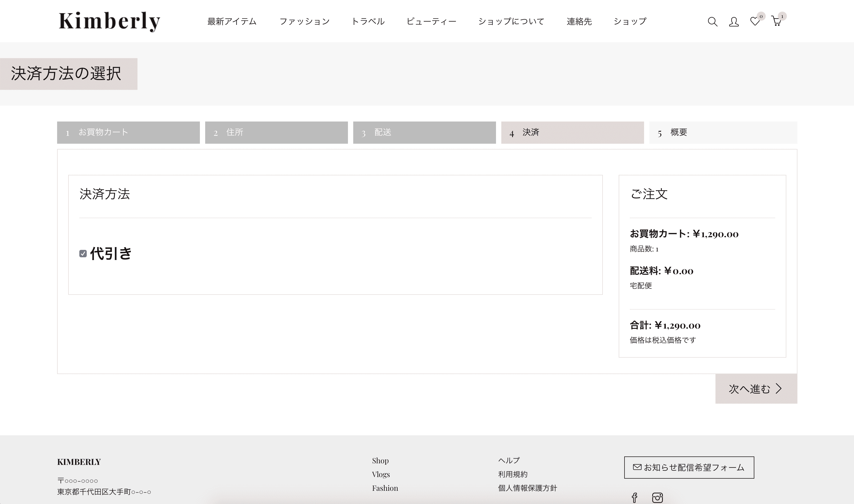Go to step 2 住所

[x=276, y=132]
